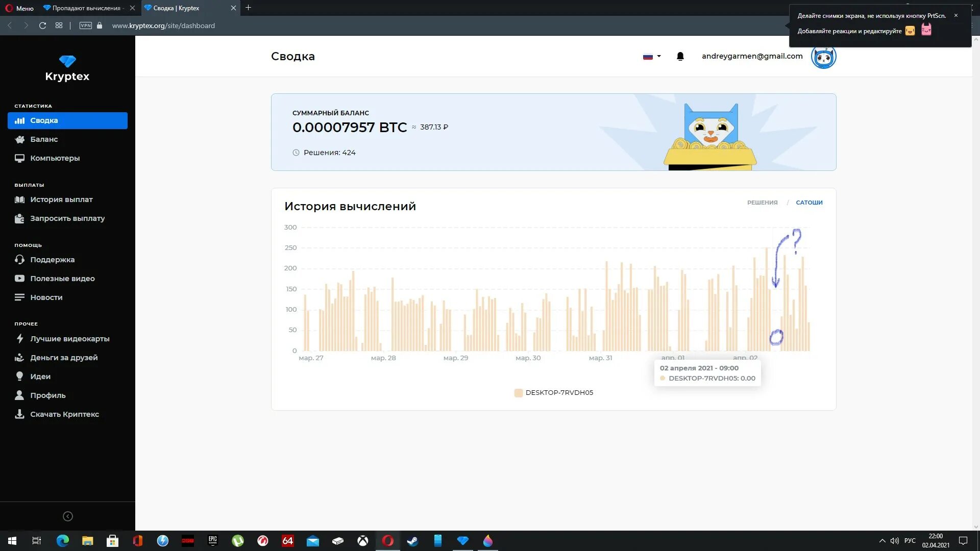Toggle DESKTOP-7RVDH05 legend swatch
Screen dimensions: 980x551
pyautogui.click(x=518, y=393)
